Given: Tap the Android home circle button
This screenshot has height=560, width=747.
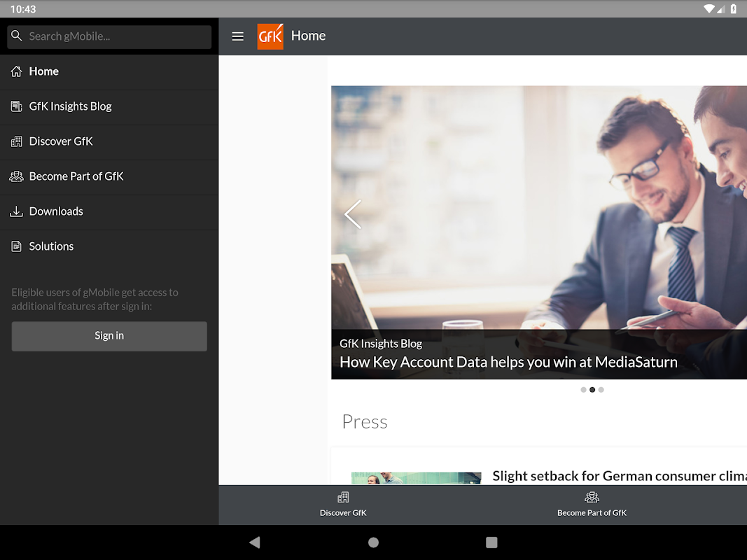Looking at the screenshot, I should (x=374, y=542).
